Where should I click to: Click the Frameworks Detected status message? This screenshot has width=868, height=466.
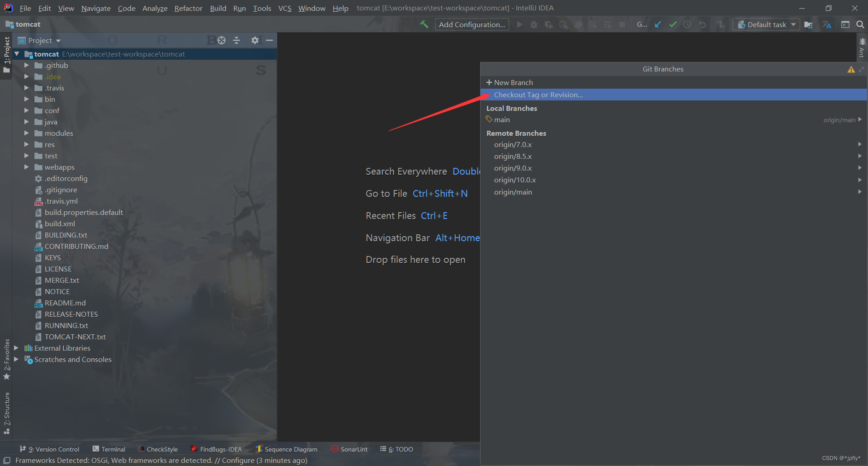161,460
